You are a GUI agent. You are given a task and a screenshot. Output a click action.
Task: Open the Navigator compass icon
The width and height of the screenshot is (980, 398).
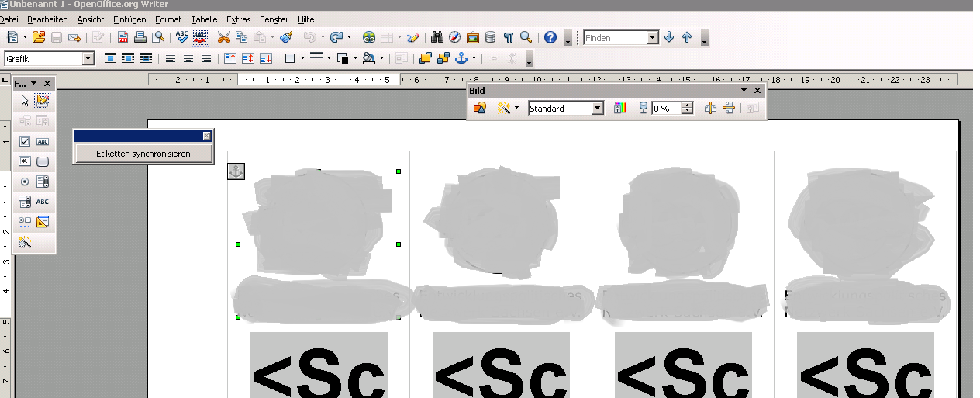tap(454, 37)
